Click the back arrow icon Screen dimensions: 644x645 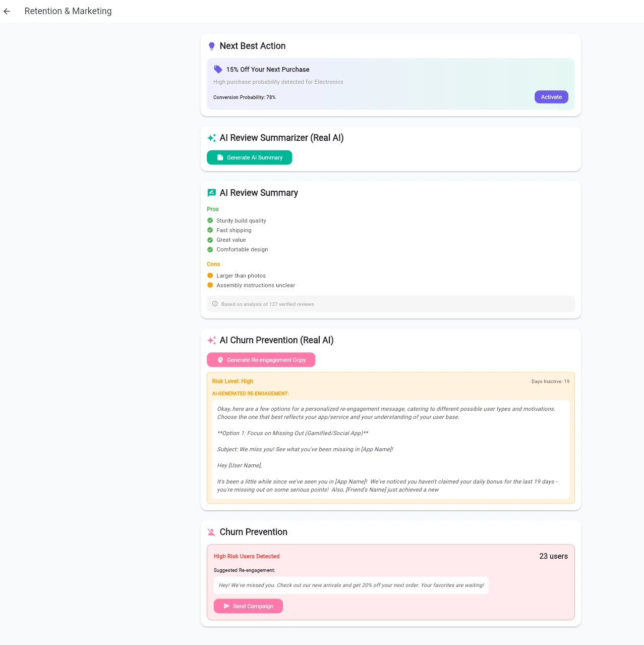pyautogui.click(x=7, y=11)
